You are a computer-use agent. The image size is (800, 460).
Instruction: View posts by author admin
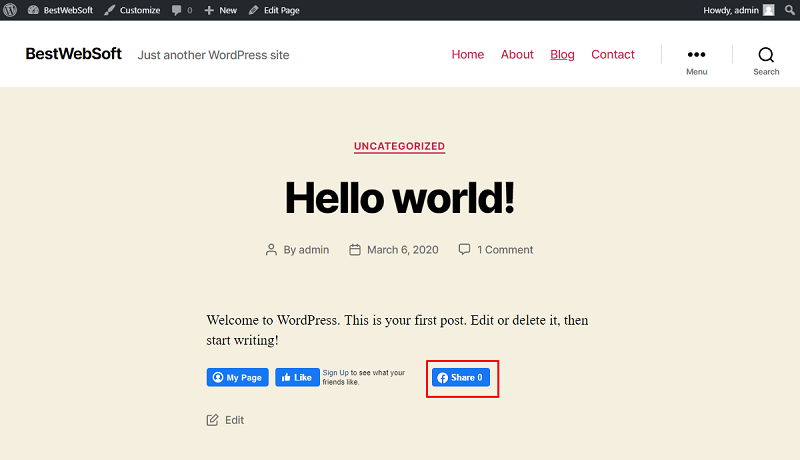tap(314, 250)
